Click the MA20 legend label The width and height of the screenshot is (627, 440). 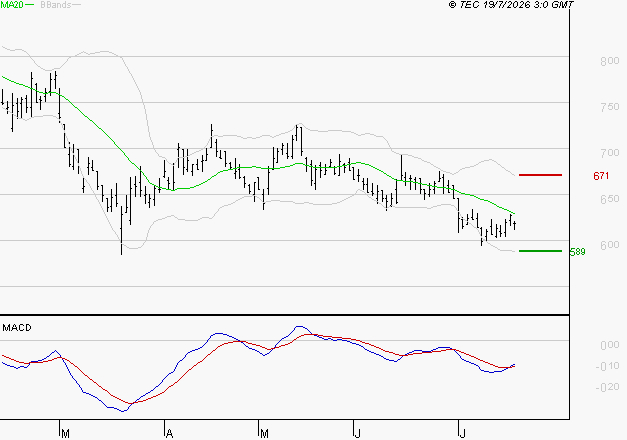12,5
